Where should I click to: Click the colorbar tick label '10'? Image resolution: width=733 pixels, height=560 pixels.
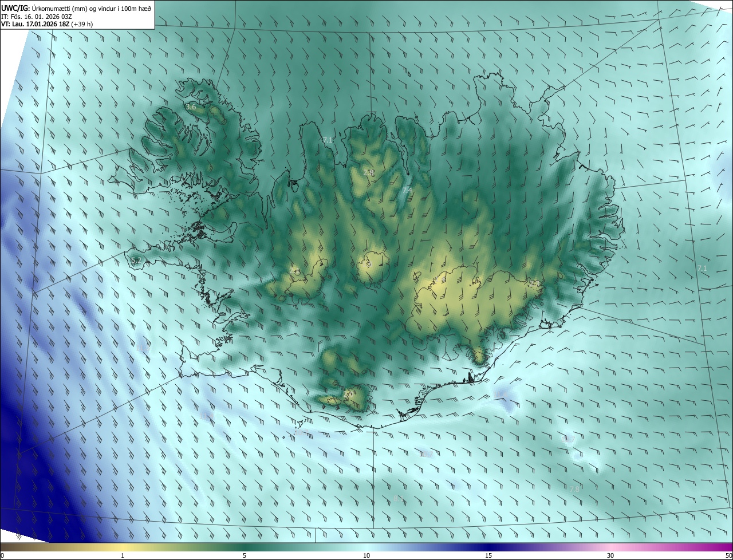tap(366, 556)
